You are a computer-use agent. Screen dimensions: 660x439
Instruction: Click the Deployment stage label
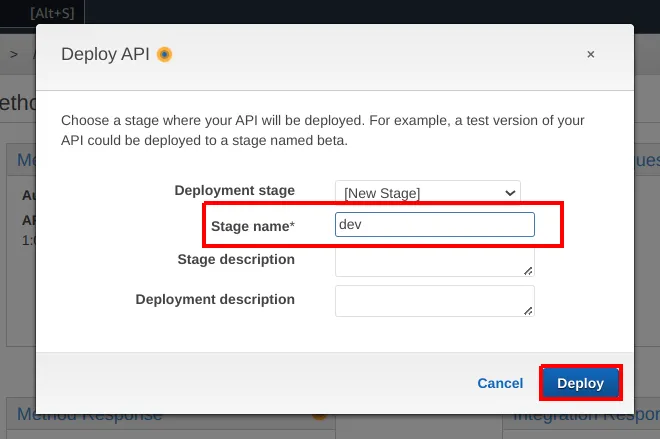pos(234,190)
